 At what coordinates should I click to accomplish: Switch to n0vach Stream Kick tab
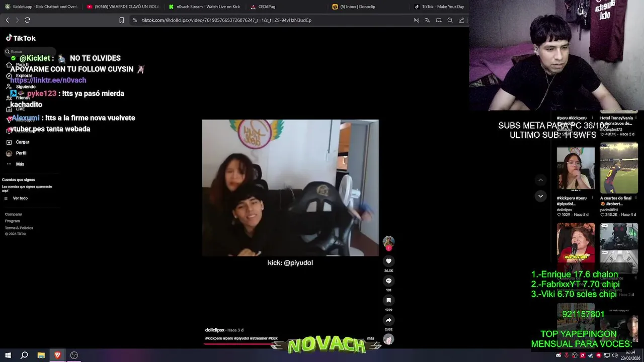[205, 7]
